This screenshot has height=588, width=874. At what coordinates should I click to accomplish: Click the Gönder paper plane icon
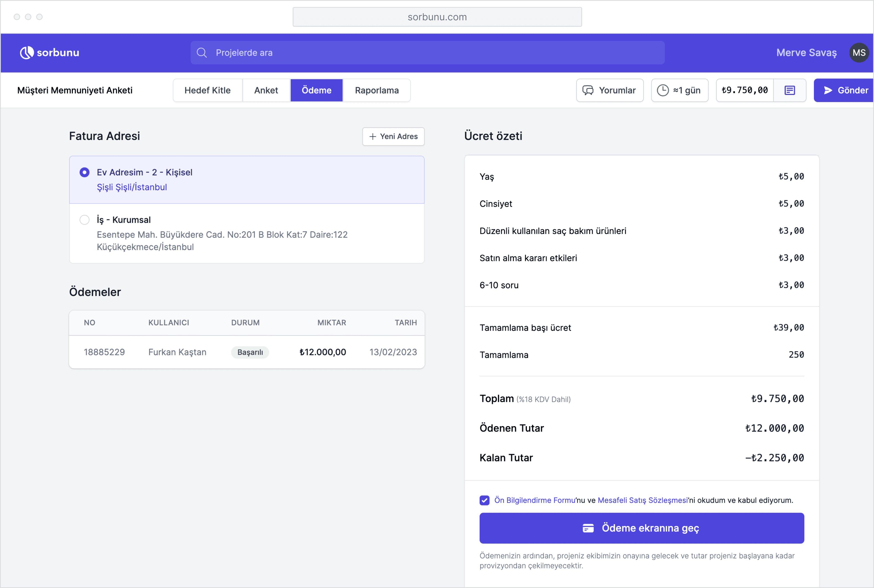click(828, 90)
